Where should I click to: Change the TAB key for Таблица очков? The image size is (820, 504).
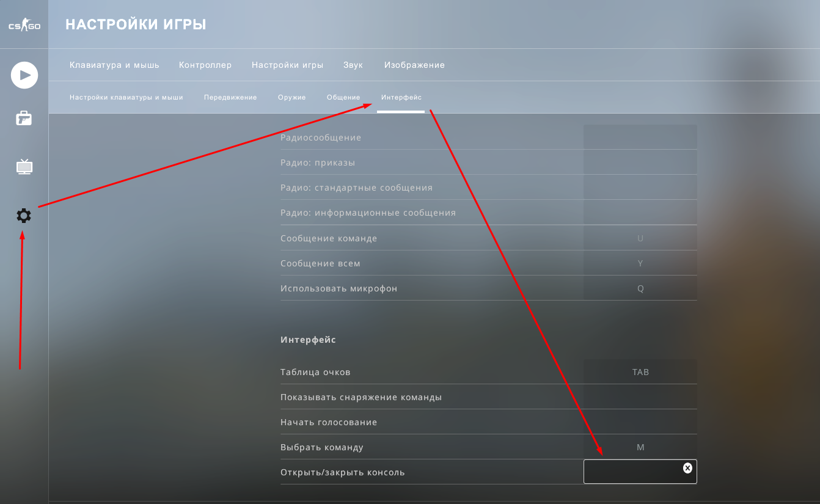click(x=640, y=371)
